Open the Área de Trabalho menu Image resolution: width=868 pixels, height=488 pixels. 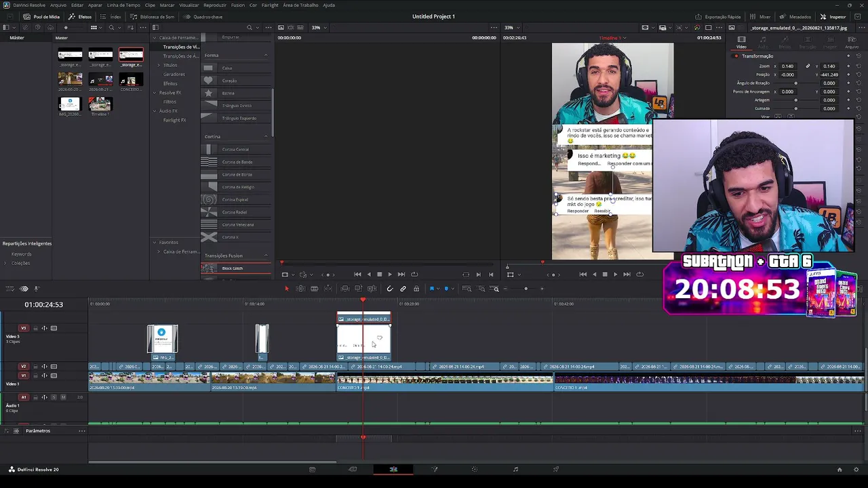coord(300,5)
